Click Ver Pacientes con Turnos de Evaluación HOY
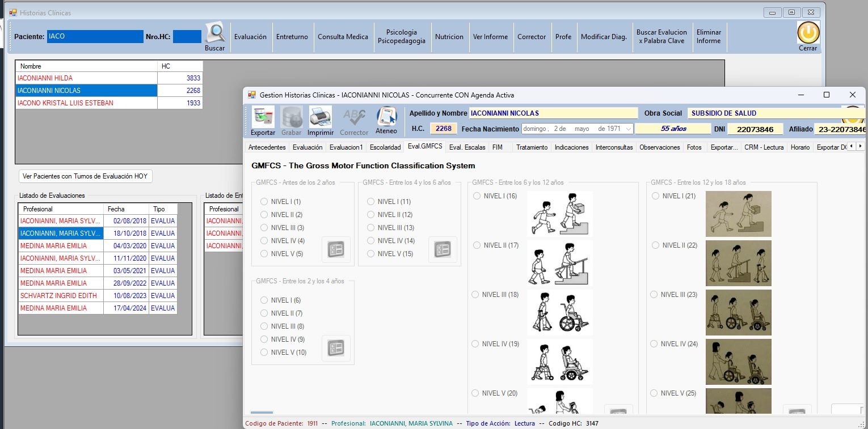Screen dimensions: 868x429 point(85,176)
